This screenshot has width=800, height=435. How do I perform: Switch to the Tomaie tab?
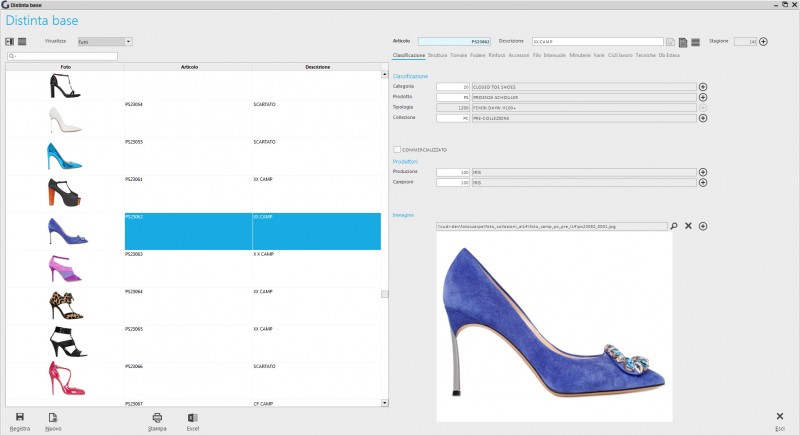tap(459, 55)
